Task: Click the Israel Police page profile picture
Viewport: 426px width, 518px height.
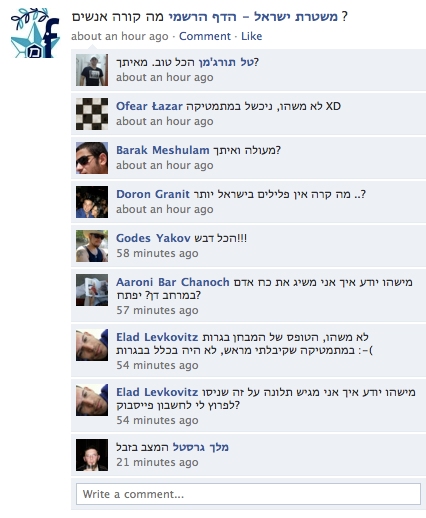Action: coord(35,33)
